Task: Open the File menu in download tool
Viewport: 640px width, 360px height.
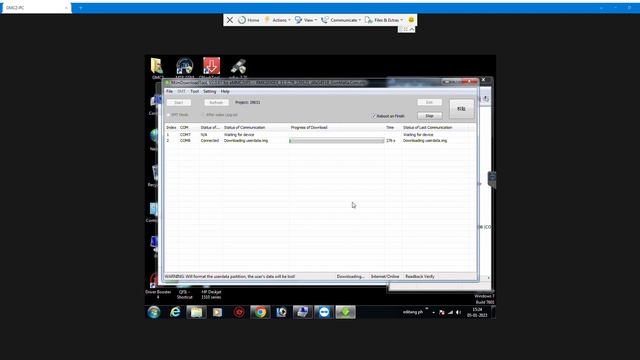Action: tap(169, 91)
